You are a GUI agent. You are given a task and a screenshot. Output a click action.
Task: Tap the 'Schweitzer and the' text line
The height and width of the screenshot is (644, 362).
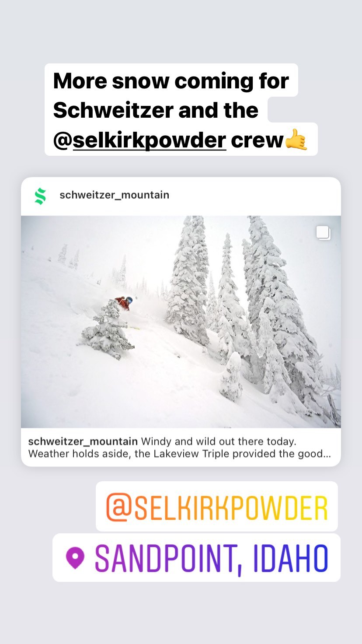156,110
